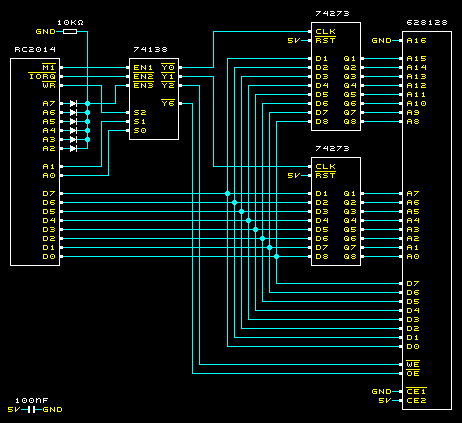The width and height of the screenshot is (462, 423).
Task: Select the diode on RC2014 A4 line
Action: coord(73,131)
